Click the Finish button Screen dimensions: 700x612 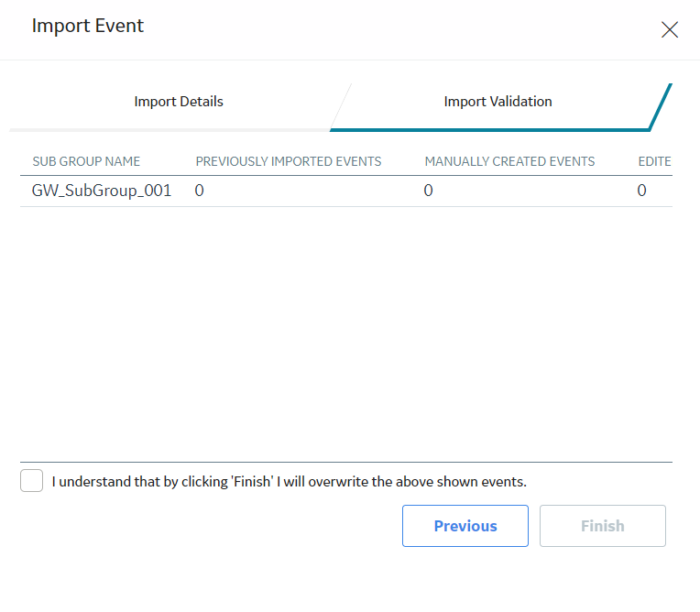click(603, 526)
